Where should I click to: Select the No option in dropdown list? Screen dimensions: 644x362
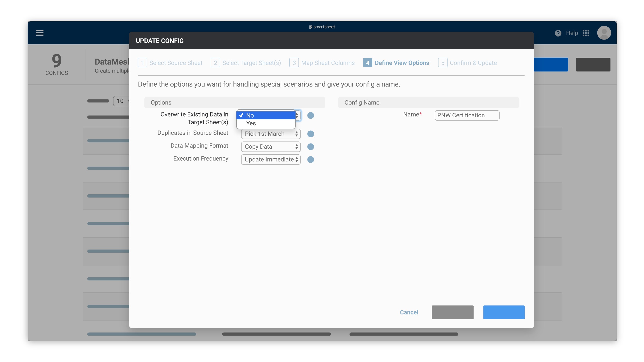[265, 115]
